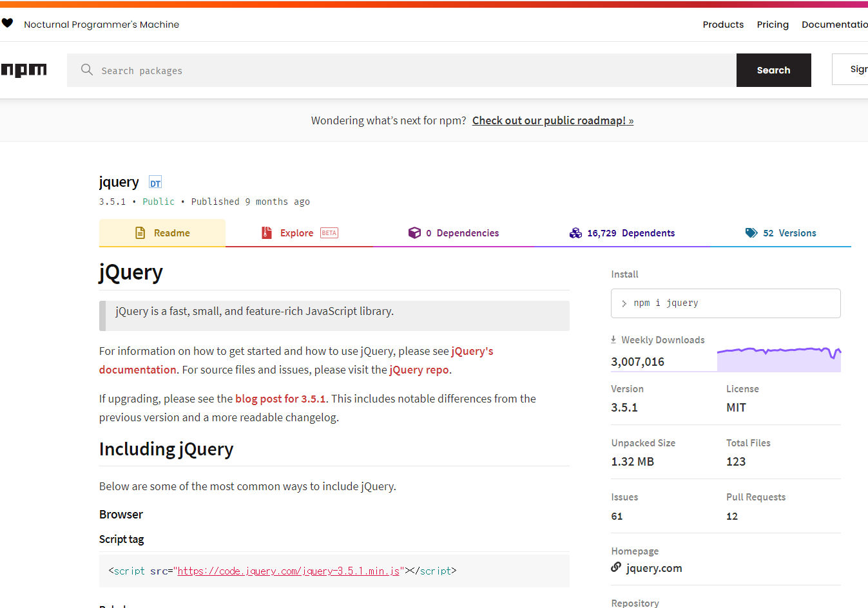Click the total files value 123

point(736,462)
